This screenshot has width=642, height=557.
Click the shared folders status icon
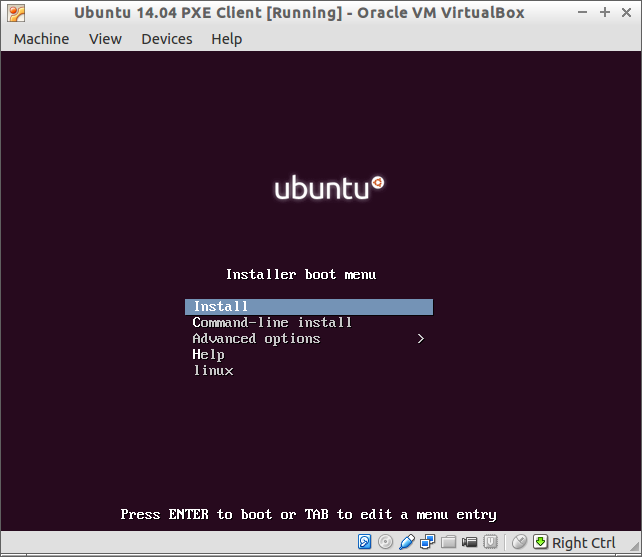(448, 542)
